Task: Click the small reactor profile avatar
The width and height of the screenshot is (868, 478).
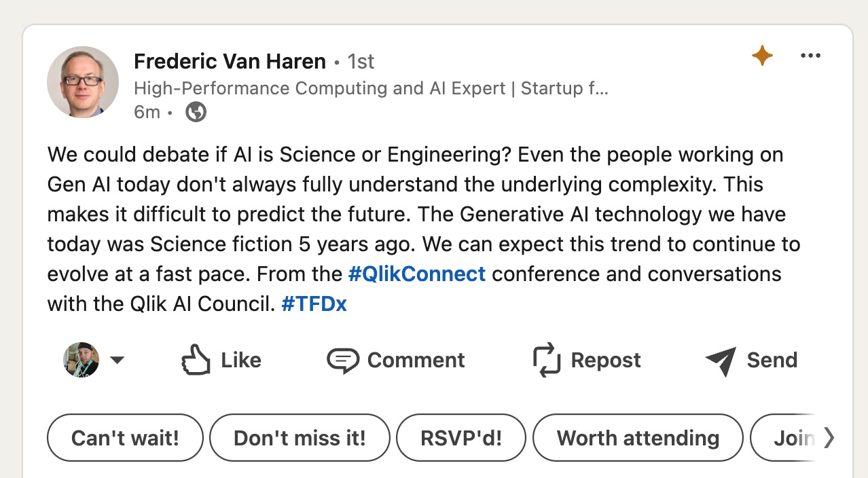Action: click(x=82, y=360)
